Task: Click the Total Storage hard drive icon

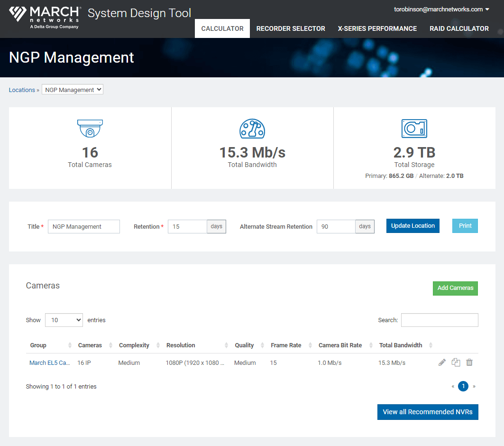Action: (x=414, y=129)
